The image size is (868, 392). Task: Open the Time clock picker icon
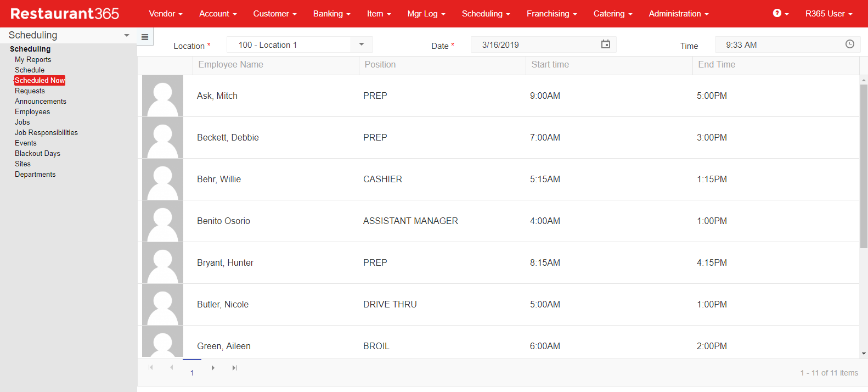pos(850,44)
